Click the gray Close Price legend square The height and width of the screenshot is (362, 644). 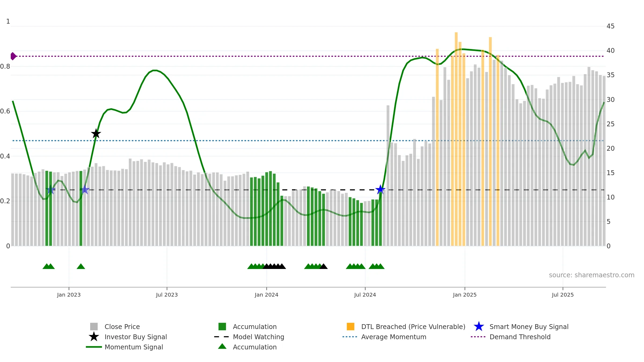point(94,327)
